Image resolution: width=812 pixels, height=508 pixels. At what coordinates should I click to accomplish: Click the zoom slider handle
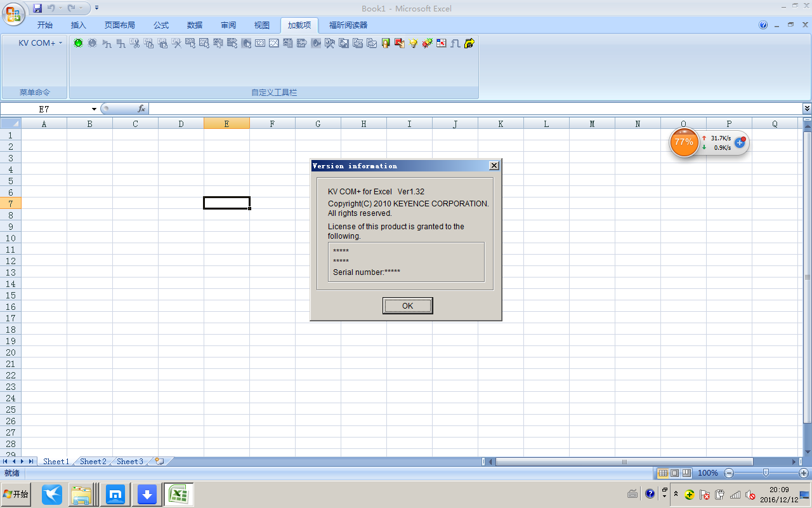point(766,473)
